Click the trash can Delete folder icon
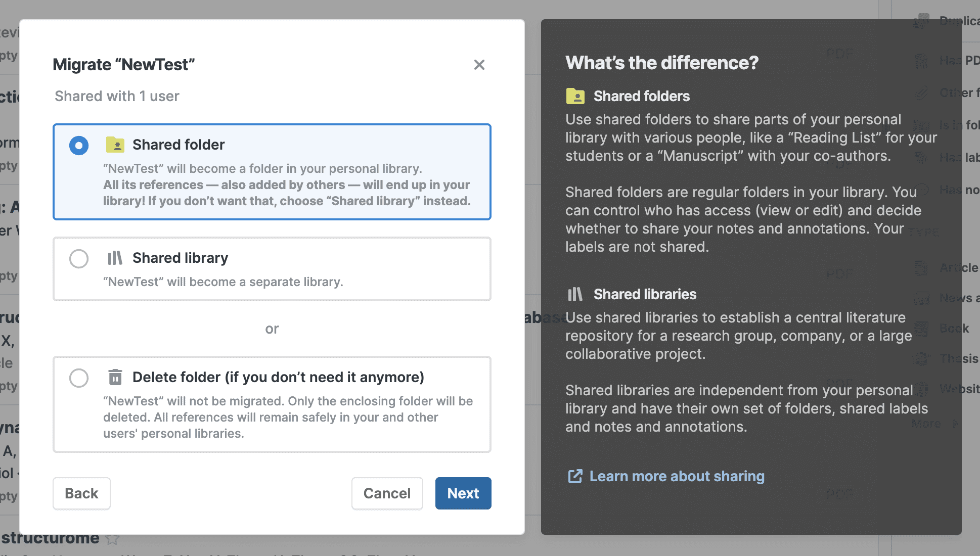 tap(115, 377)
